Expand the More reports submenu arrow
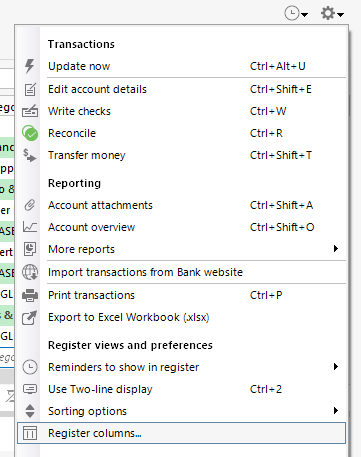 pyautogui.click(x=336, y=249)
